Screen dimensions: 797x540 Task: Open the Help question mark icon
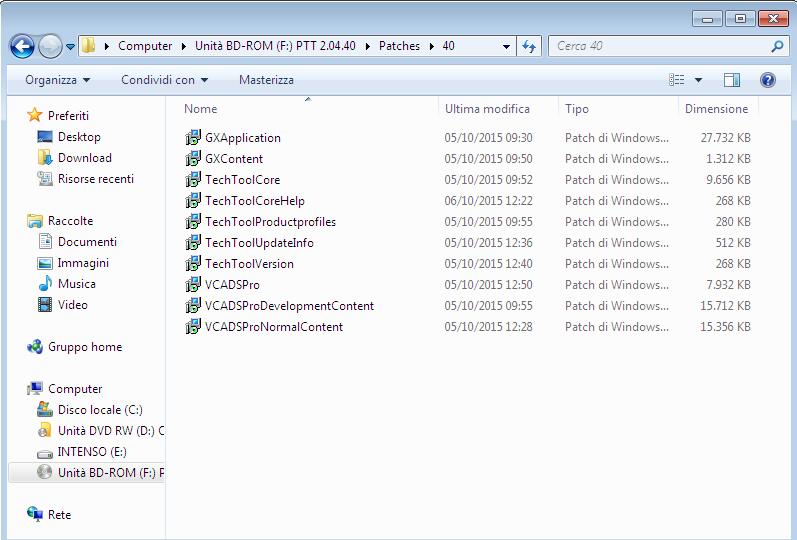(768, 80)
